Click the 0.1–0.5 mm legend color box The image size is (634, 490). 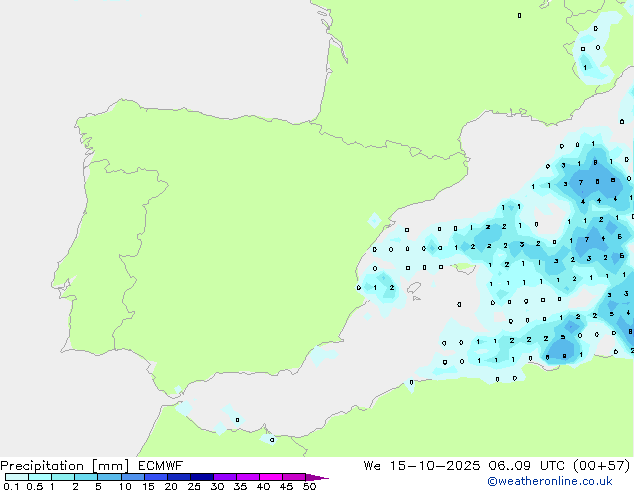point(17,477)
